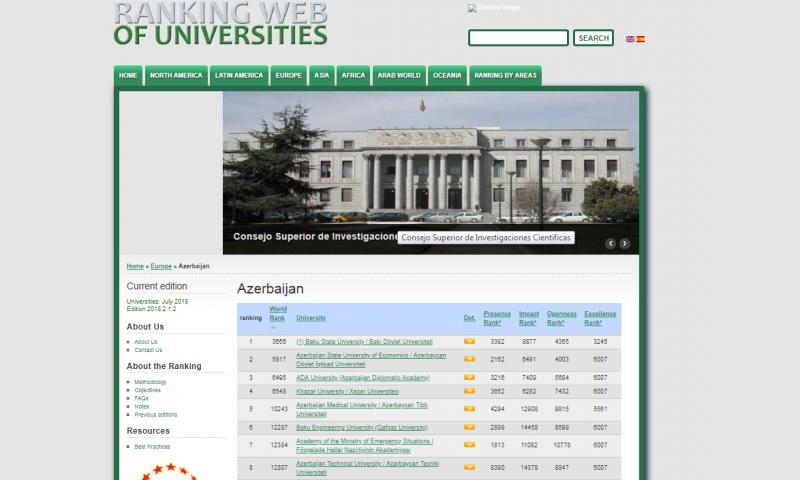The height and width of the screenshot is (480, 800).
Task: Open the ASIA tab
Action: click(x=321, y=75)
